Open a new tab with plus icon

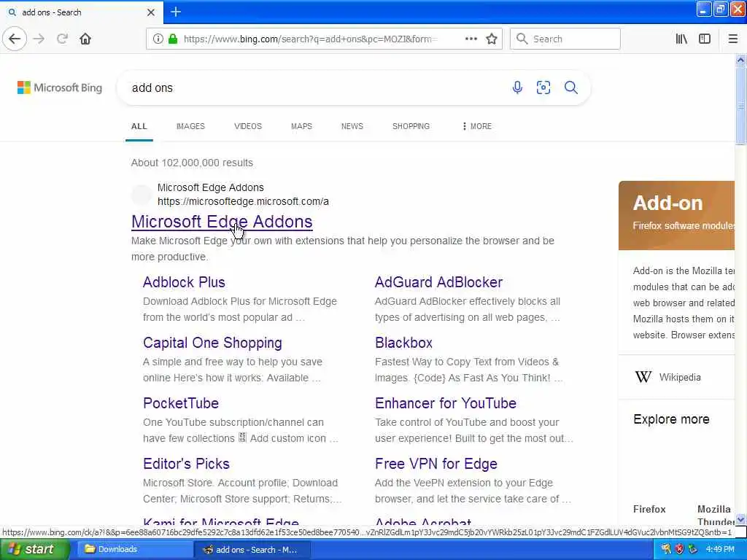pyautogui.click(x=176, y=12)
